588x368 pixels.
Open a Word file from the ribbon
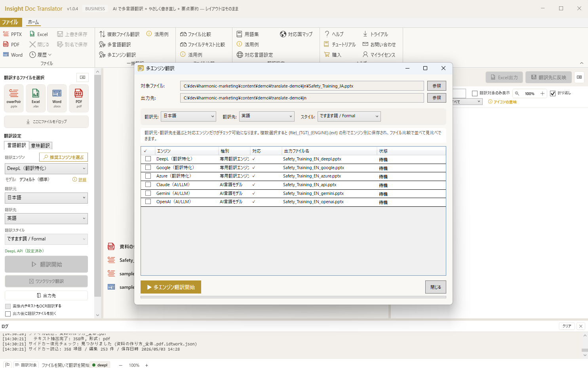13,55
